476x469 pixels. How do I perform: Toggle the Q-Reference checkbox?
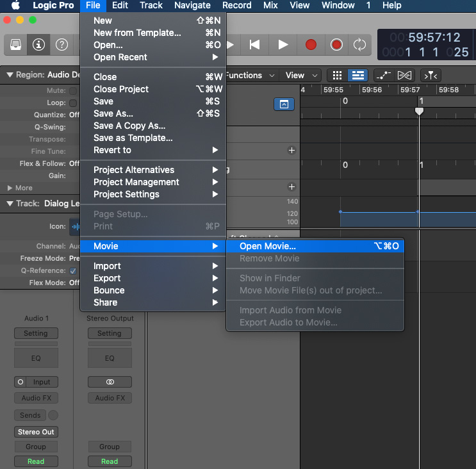tap(73, 271)
